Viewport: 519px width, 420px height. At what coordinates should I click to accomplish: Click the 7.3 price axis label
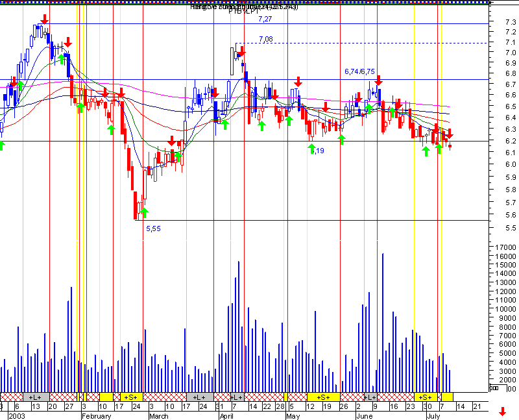511,22
